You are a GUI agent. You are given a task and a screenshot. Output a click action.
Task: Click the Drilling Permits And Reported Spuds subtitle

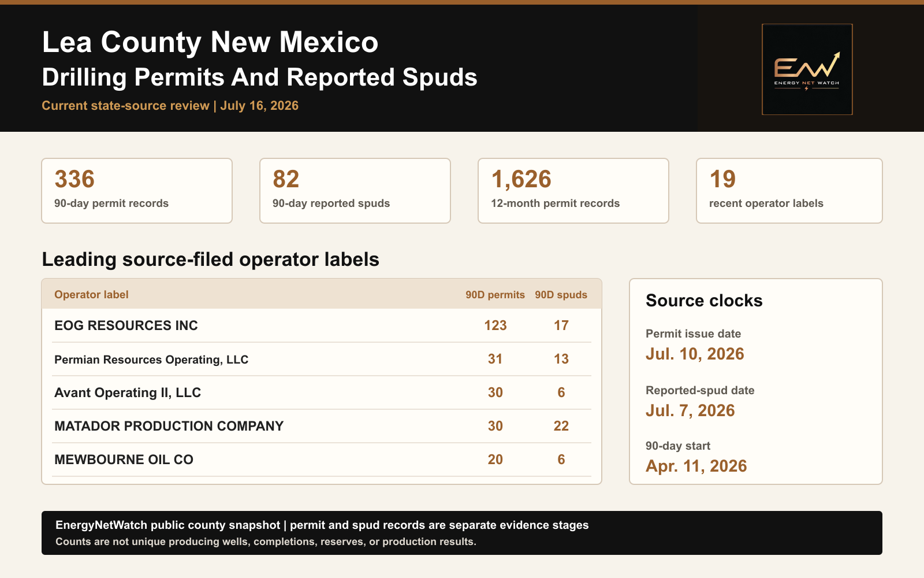[260, 77]
